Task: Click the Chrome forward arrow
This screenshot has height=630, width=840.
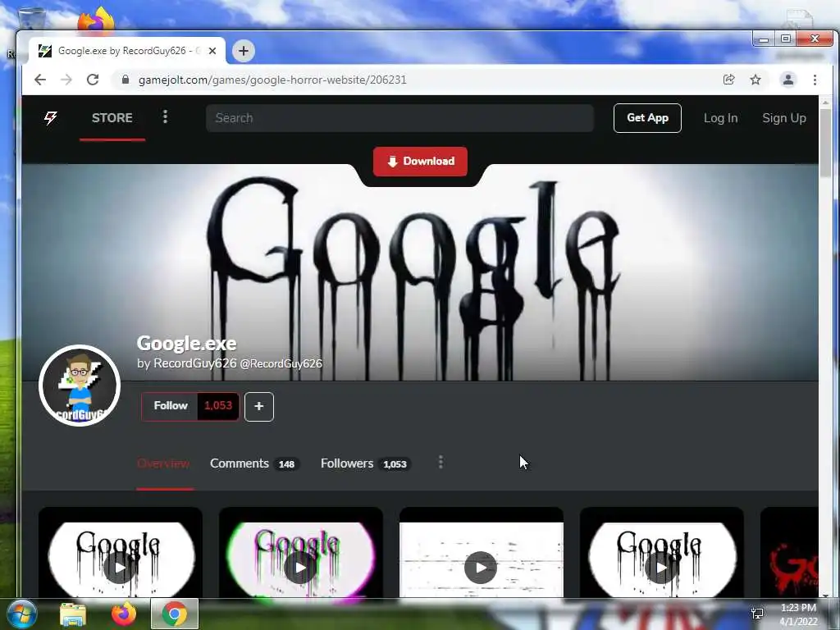Action: [66, 80]
